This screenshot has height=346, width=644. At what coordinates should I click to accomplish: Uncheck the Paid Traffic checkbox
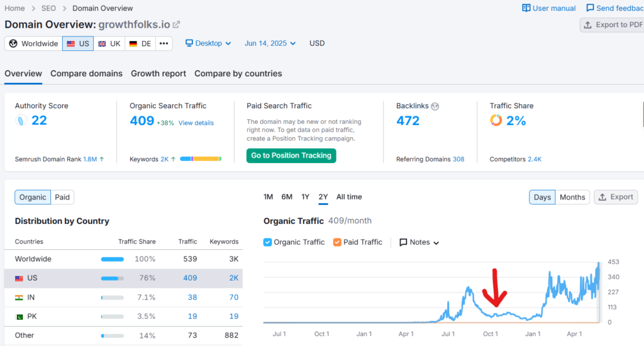(x=337, y=242)
